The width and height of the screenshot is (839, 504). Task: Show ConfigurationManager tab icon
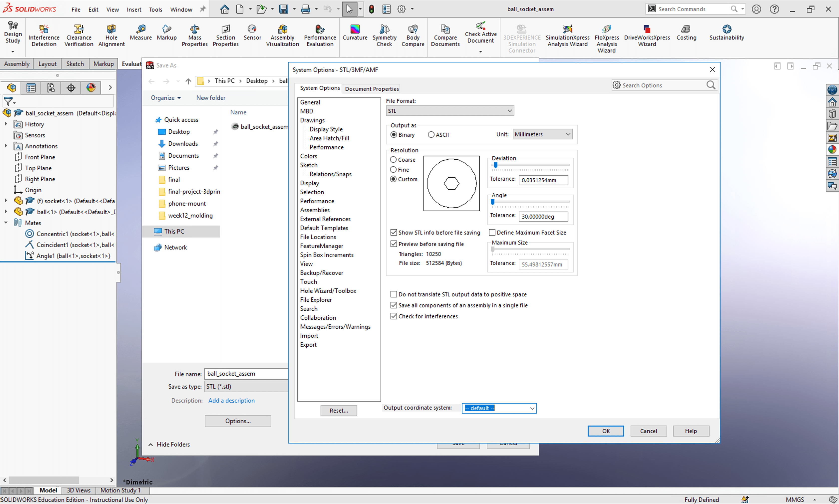[x=51, y=88]
